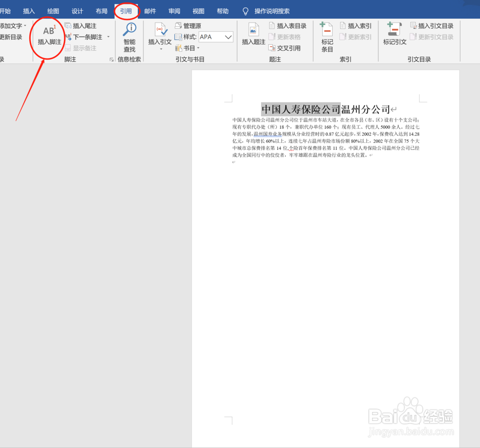The width and height of the screenshot is (480, 448).
Task: Click body text line starting 现有专职代办处
Action: [326, 127]
